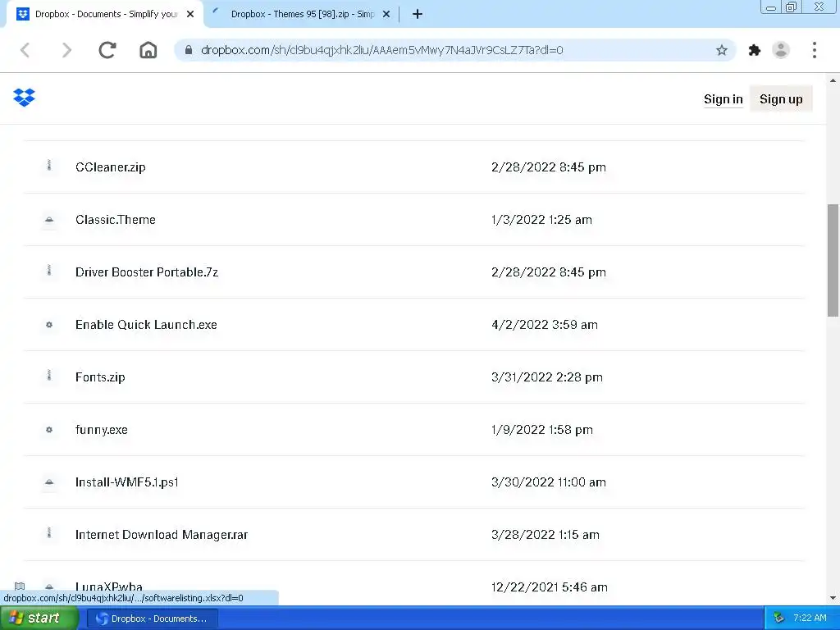
Task: Switch to the Dropbox - Documents tab
Action: pos(104,14)
